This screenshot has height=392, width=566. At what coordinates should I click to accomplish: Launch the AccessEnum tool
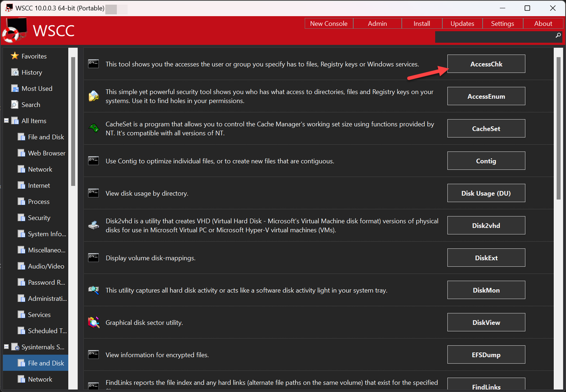[x=486, y=97]
